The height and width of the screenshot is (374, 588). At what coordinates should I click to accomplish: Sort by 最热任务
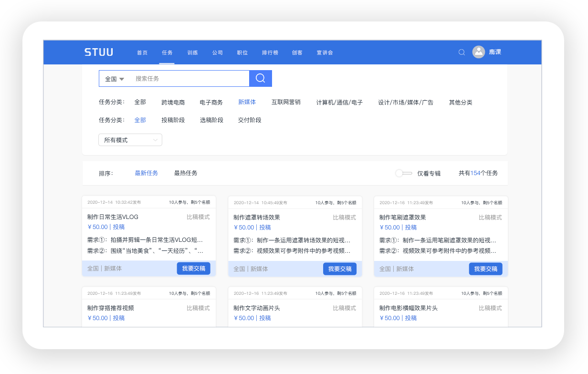coord(186,173)
